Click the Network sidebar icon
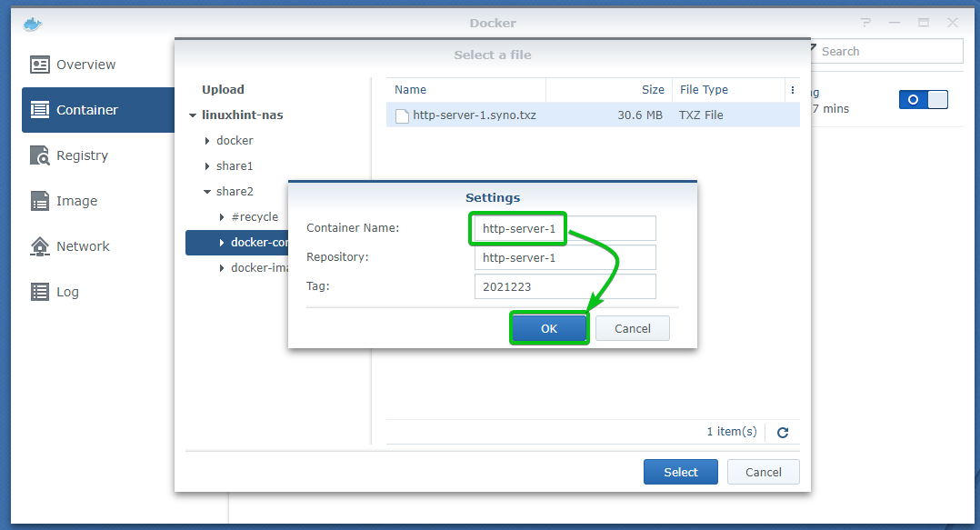This screenshot has height=530, width=980. pos(40,246)
